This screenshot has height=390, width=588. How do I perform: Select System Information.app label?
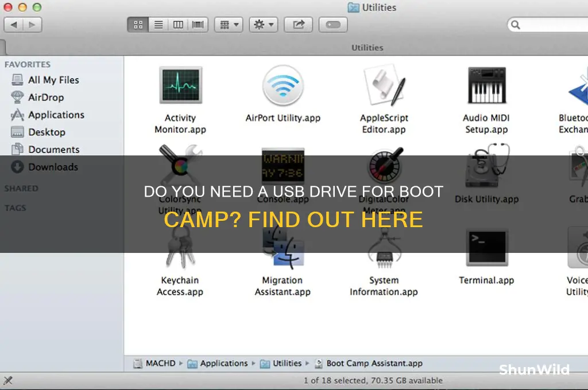pos(384,286)
